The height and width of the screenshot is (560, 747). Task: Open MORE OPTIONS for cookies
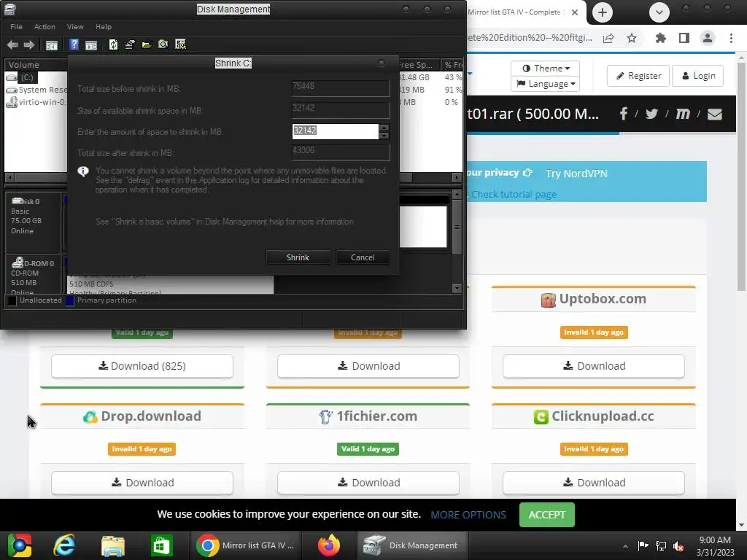468,515
